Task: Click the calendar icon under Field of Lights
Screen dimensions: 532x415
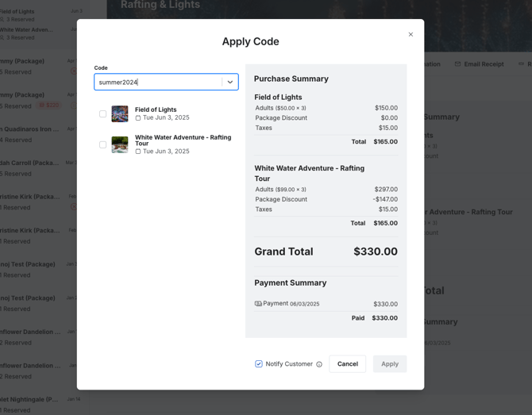Action: point(138,118)
